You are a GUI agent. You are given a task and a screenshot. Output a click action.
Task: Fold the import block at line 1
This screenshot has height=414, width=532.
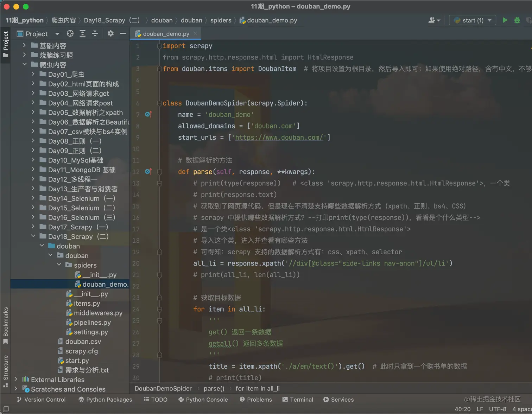(x=159, y=46)
